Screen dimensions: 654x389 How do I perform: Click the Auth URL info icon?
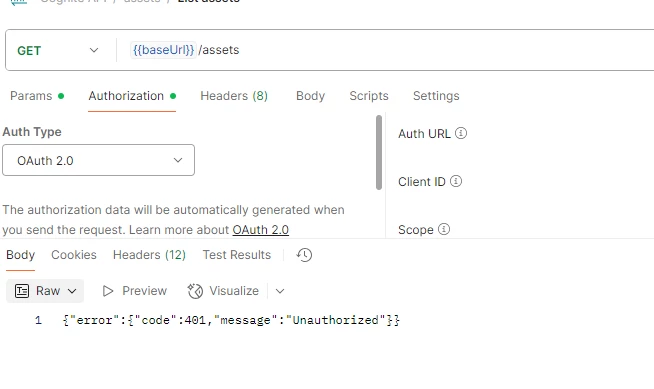[461, 133]
